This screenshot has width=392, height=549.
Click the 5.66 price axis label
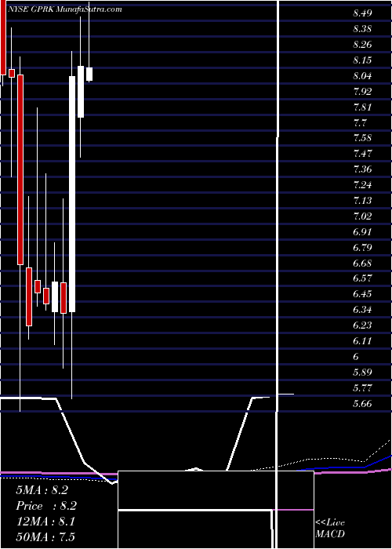point(362,404)
